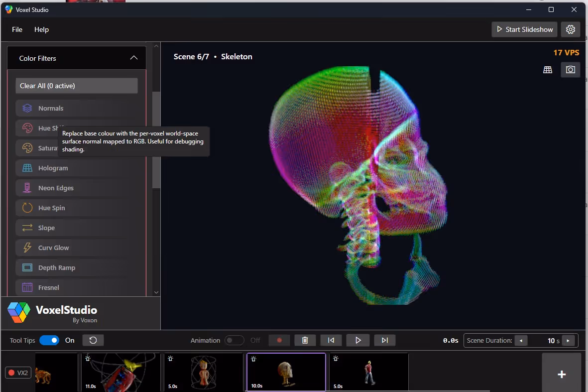Click the sidebar scroll down arrow
This screenshot has width=588, height=392.
tap(156, 292)
